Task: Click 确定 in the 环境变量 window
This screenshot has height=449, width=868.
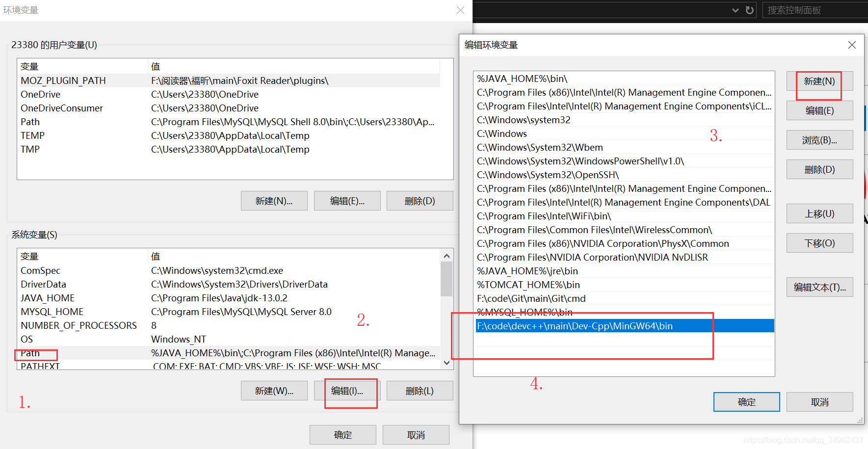Action: coord(342,435)
